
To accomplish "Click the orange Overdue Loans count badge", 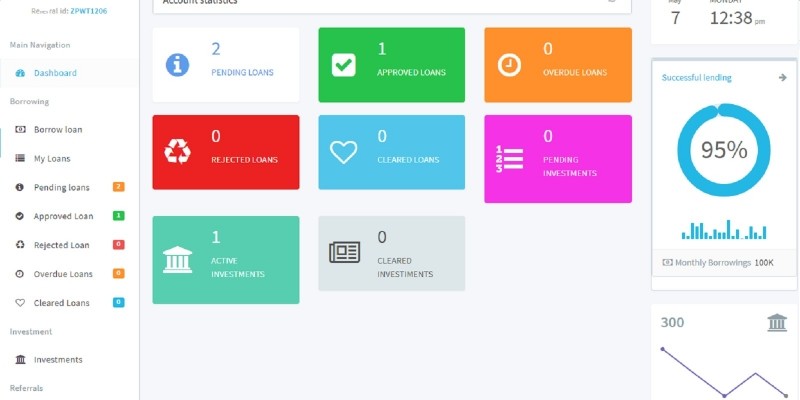I will click(118, 273).
